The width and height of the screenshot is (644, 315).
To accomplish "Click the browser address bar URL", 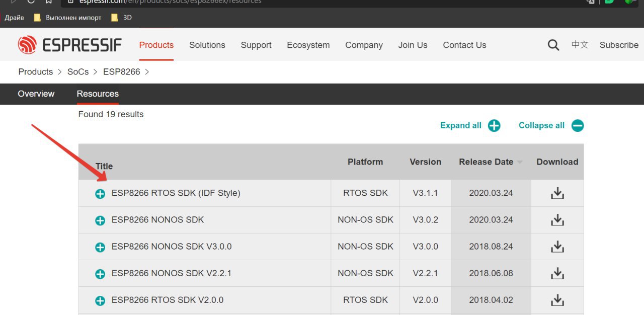I will 170,2.
